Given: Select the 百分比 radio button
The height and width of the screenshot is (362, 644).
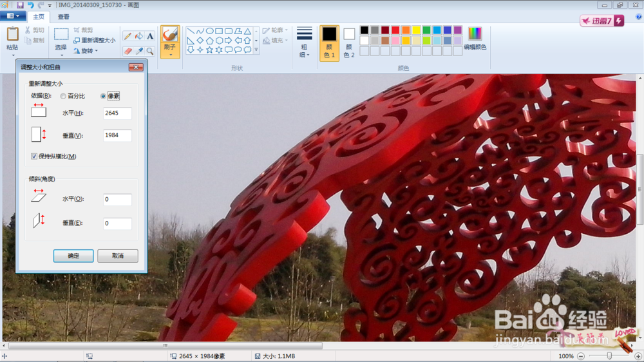Looking at the screenshot, I should 63,96.
